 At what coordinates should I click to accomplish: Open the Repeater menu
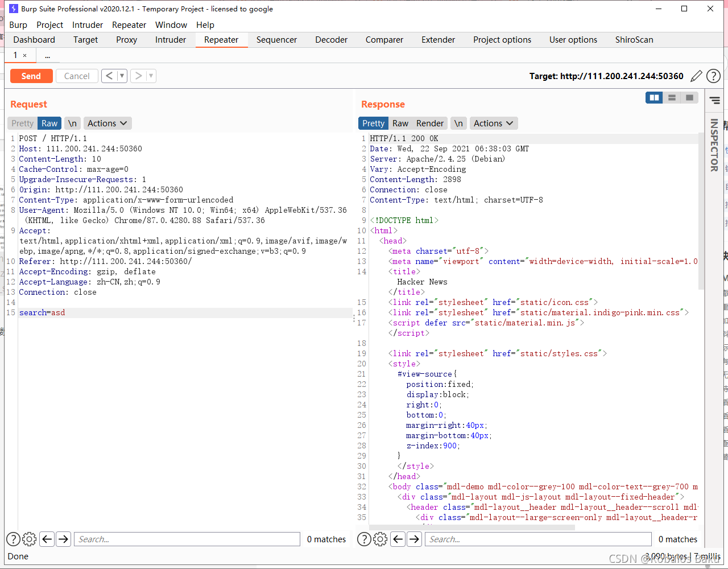pos(129,25)
